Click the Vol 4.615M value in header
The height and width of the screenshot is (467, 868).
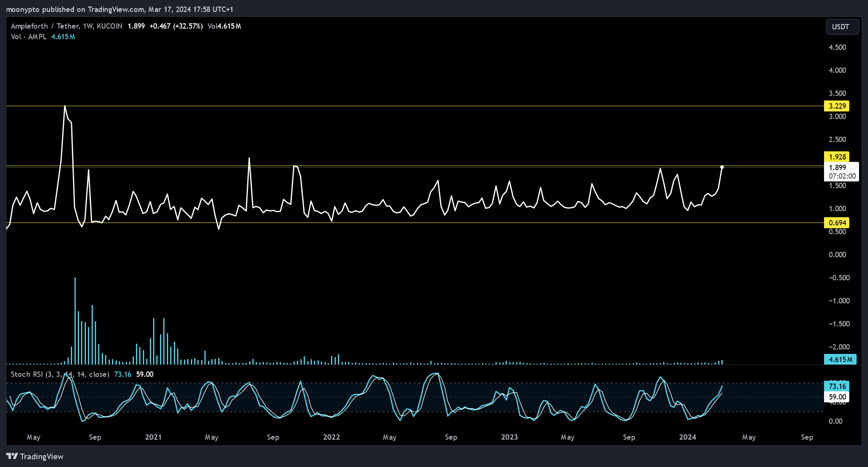(x=224, y=26)
